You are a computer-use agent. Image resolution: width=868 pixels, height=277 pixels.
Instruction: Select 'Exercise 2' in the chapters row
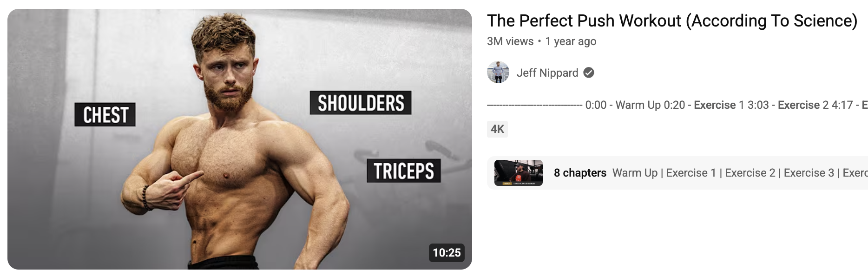coord(750,173)
